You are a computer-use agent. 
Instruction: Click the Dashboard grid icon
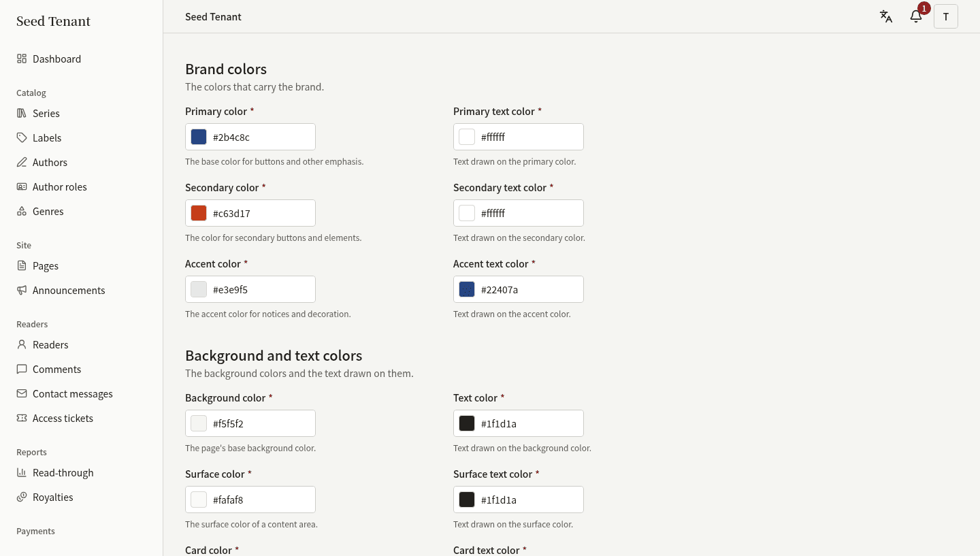click(x=22, y=59)
